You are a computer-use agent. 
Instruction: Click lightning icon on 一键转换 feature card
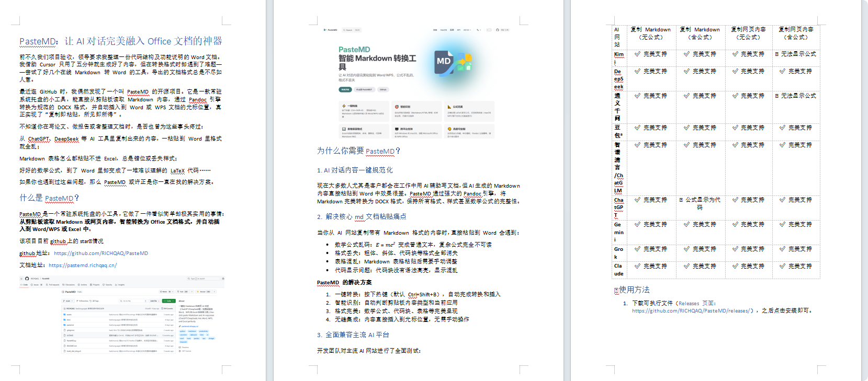(x=344, y=106)
